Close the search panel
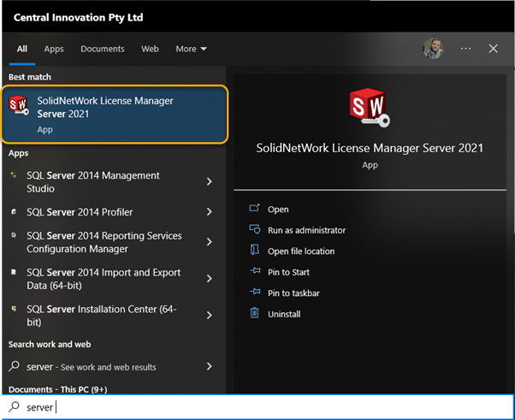Image resolution: width=515 pixels, height=420 pixels. point(493,49)
